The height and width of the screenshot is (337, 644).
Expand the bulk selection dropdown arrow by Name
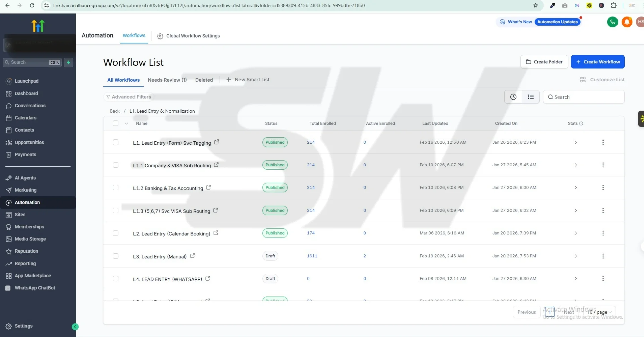(x=126, y=124)
